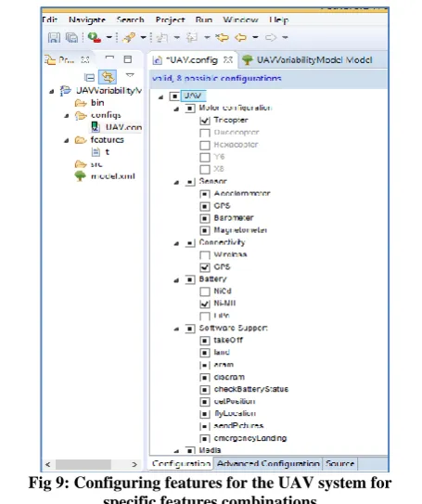
Task: Close the UAV.config editor tab
Action: point(228,59)
